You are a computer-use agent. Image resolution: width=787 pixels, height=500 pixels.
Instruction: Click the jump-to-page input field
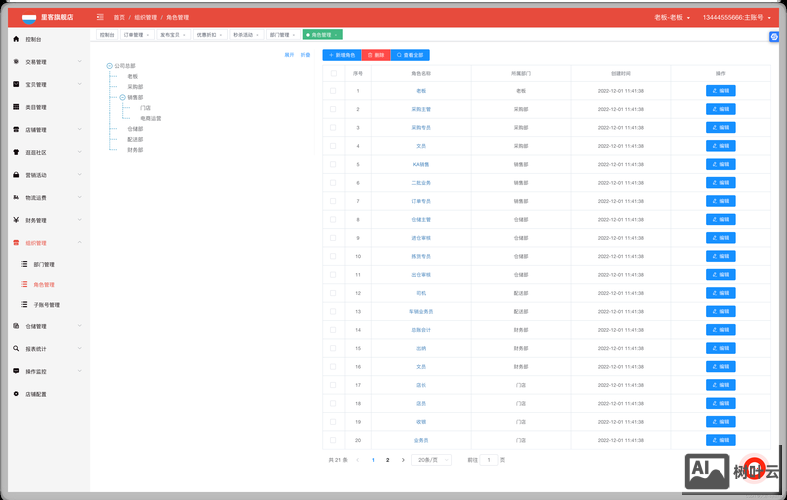(x=489, y=460)
